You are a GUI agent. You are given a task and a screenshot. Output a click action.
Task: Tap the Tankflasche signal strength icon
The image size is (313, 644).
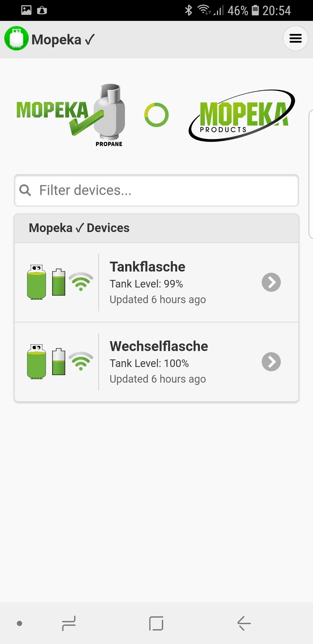pyautogui.click(x=81, y=281)
